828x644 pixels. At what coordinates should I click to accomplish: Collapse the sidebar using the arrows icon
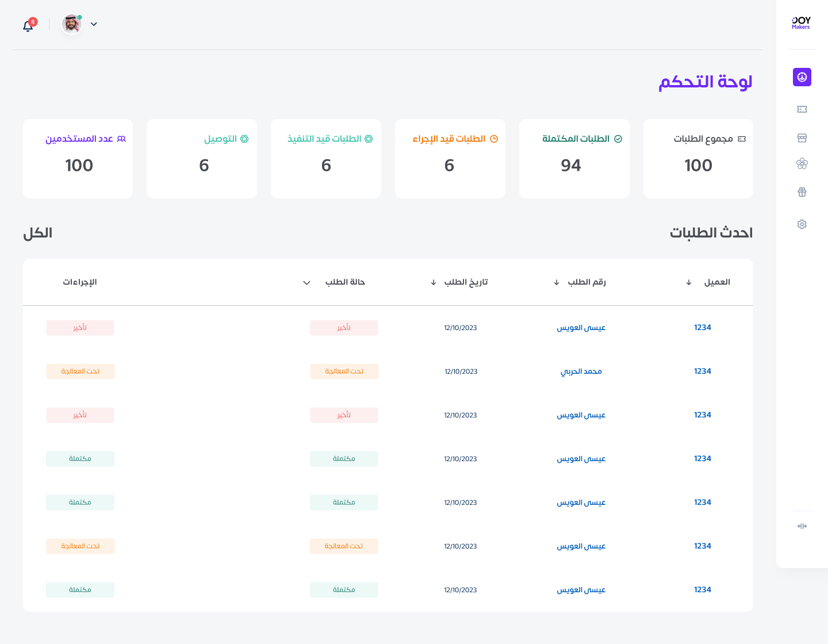click(x=802, y=526)
